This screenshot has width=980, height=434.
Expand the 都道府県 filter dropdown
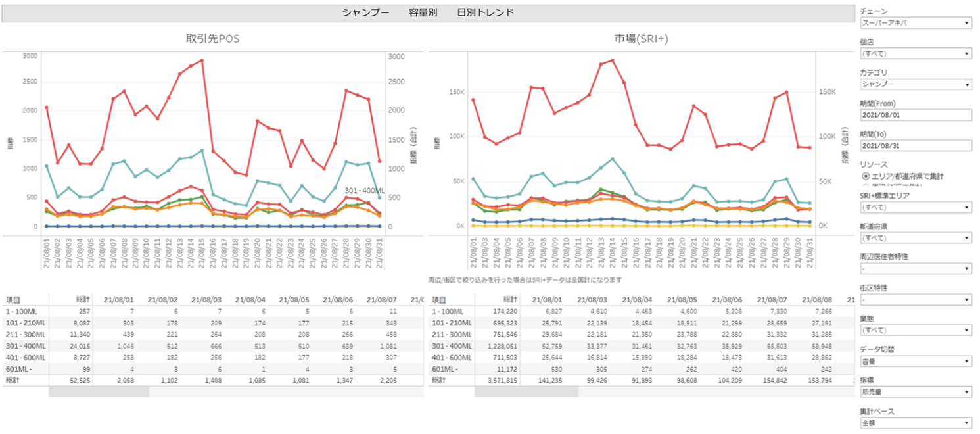tap(916, 237)
